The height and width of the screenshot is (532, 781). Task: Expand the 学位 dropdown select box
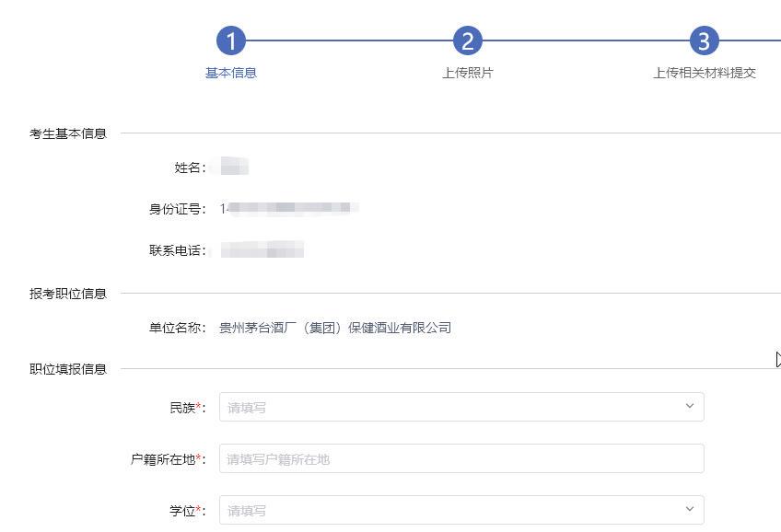(460, 510)
